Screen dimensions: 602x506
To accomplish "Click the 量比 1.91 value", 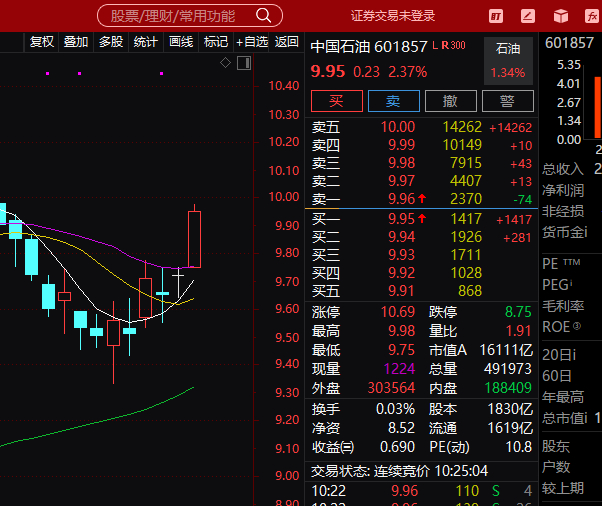I will [518, 331].
